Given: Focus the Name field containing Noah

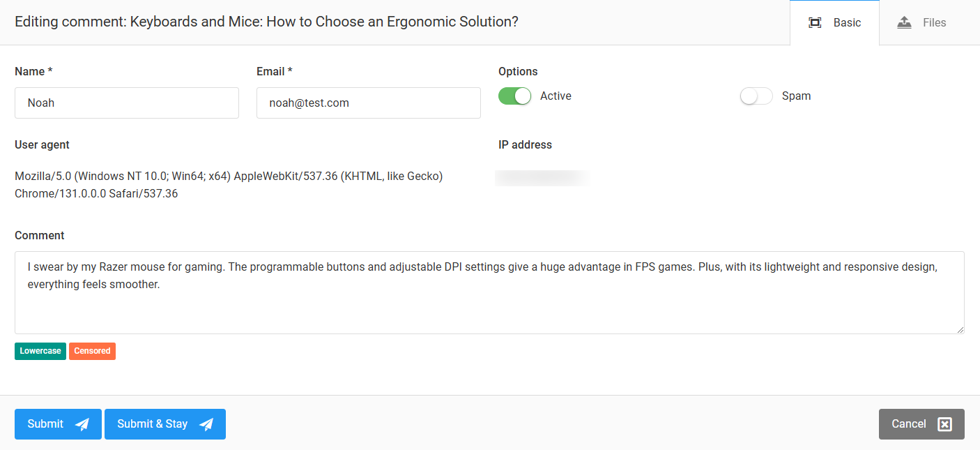Looking at the screenshot, I should (127, 103).
